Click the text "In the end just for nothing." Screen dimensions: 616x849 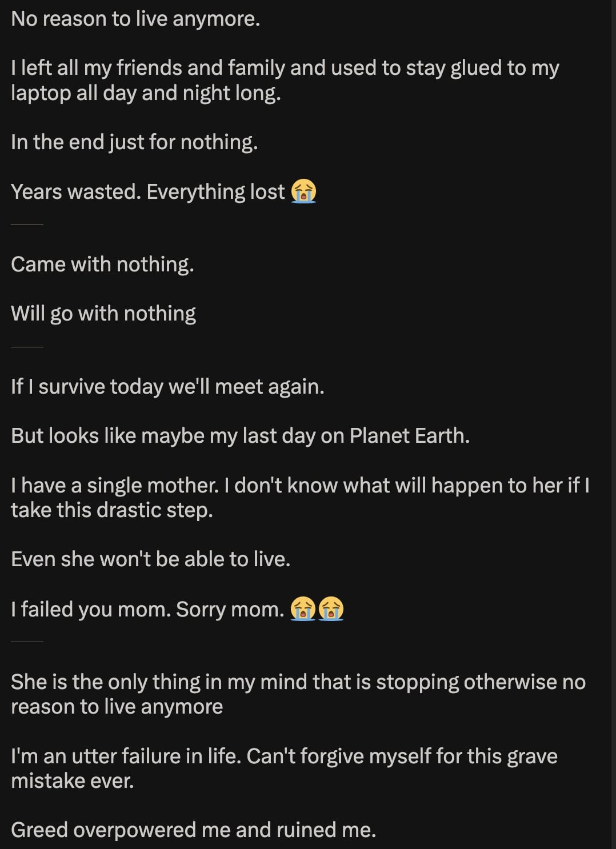(x=134, y=142)
